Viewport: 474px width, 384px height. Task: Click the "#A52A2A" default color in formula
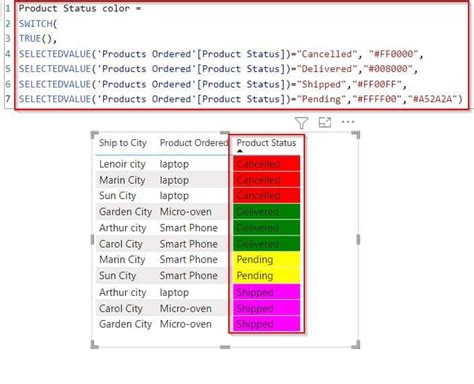pos(433,99)
